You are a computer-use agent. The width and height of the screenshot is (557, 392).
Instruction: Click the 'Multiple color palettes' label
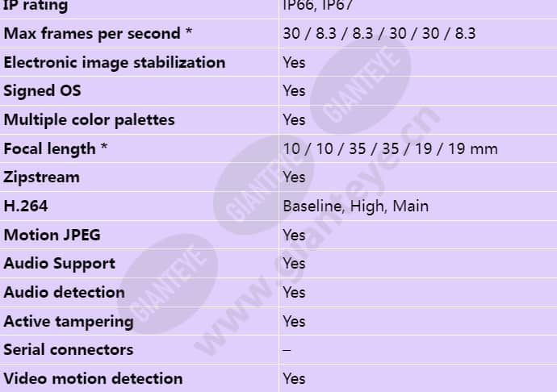[x=89, y=120]
